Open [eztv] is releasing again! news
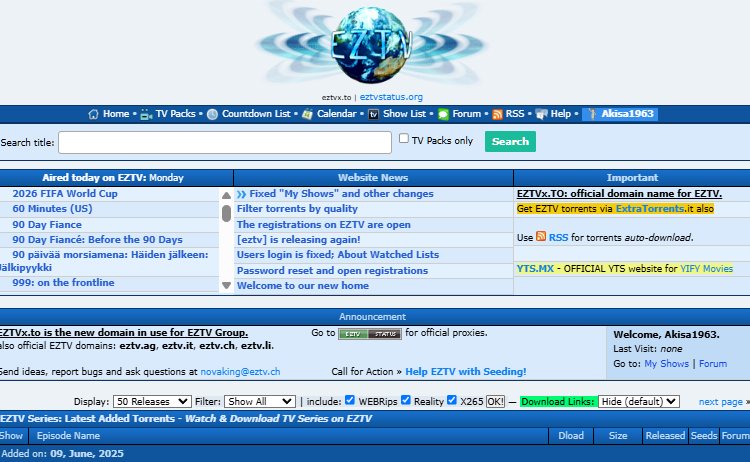Viewport: 750px width, 462px height. [298, 240]
